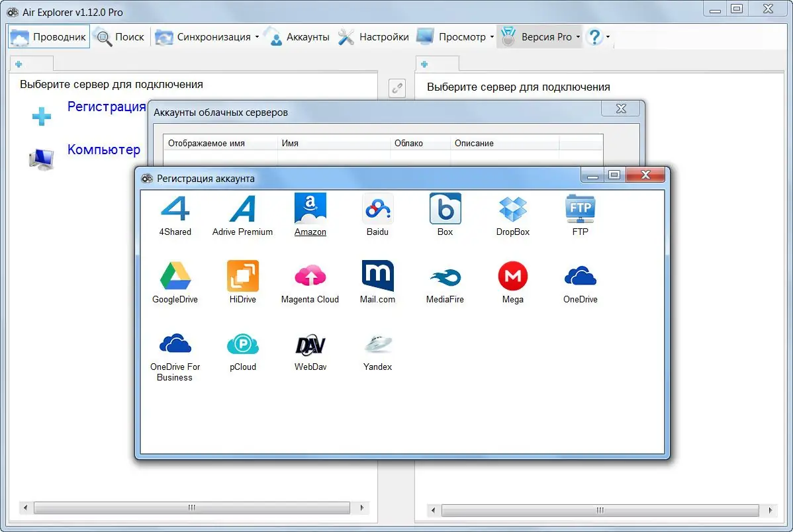The width and height of the screenshot is (793, 532).
Task: Select the 4Shared cloud service icon
Action: pos(175,208)
